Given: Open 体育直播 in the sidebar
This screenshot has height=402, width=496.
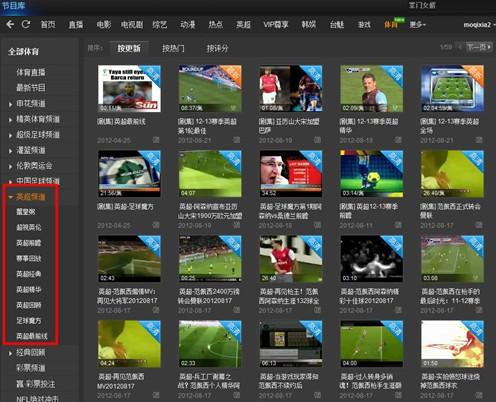Looking at the screenshot, I should tap(31, 72).
